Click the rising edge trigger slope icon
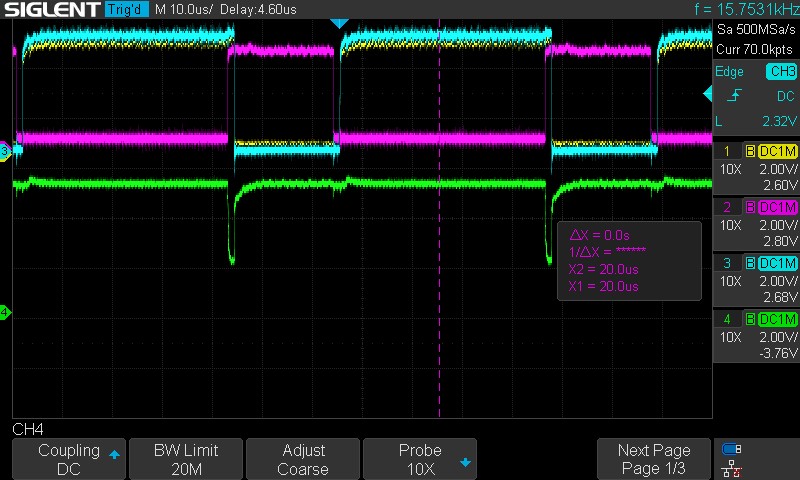This screenshot has height=480, width=800. (735, 96)
